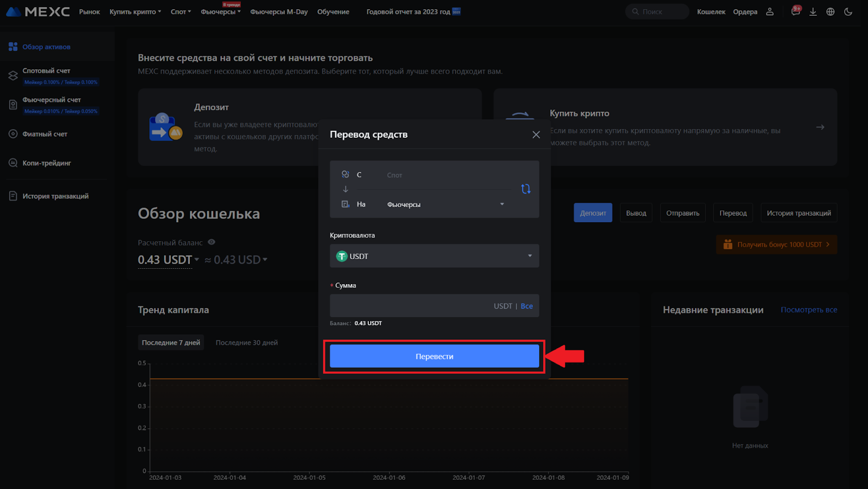Select Последние 30 дней tab
The height and width of the screenshot is (489, 868).
tap(246, 343)
